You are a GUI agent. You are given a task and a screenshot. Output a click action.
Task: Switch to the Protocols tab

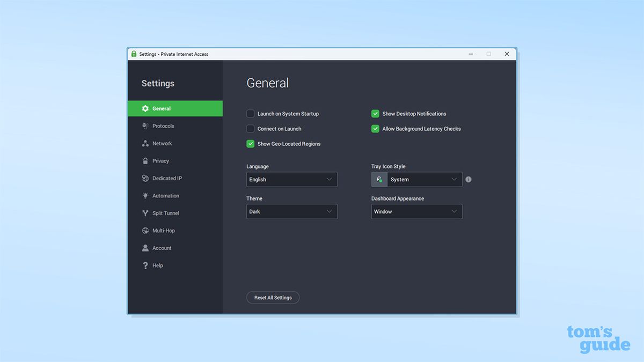pos(175,126)
